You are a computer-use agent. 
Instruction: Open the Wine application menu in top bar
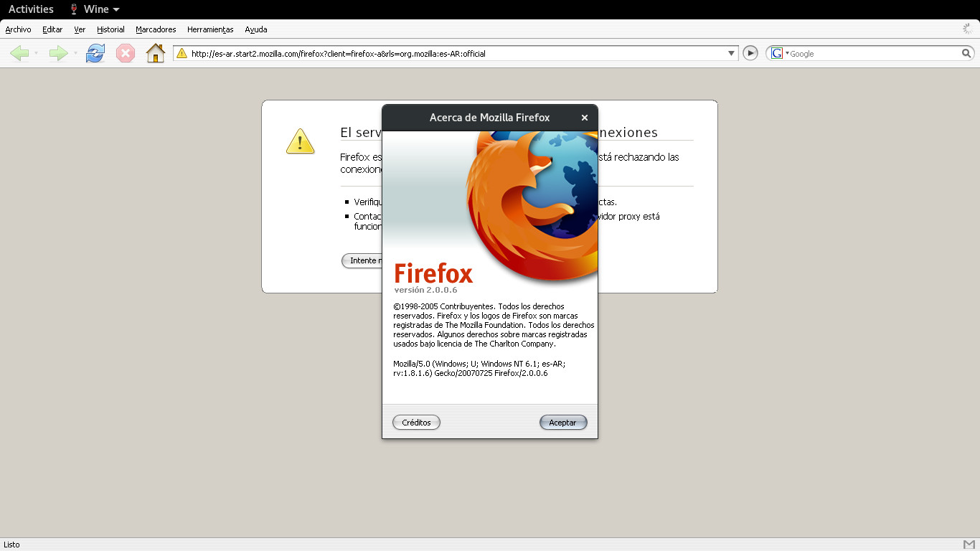pyautogui.click(x=95, y=9)
